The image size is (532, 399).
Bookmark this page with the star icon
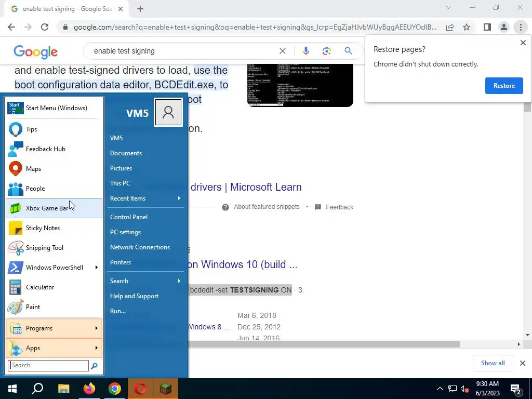(467, 27)
